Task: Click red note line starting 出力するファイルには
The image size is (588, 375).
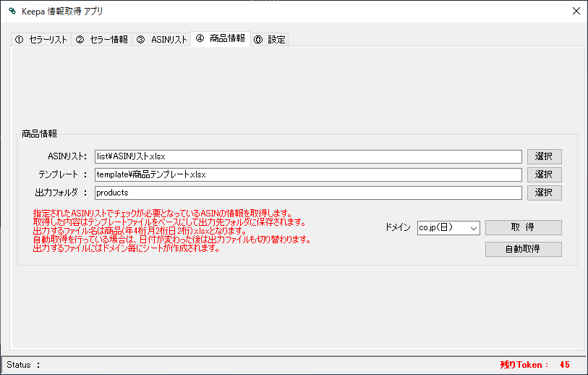Action: [x=127, y=248]
